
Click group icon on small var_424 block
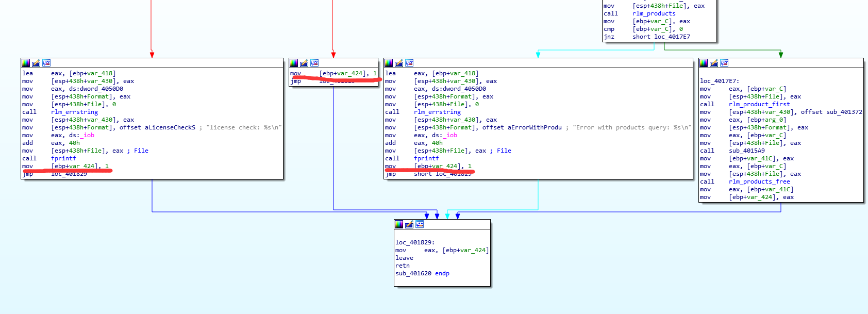[314, 63]
